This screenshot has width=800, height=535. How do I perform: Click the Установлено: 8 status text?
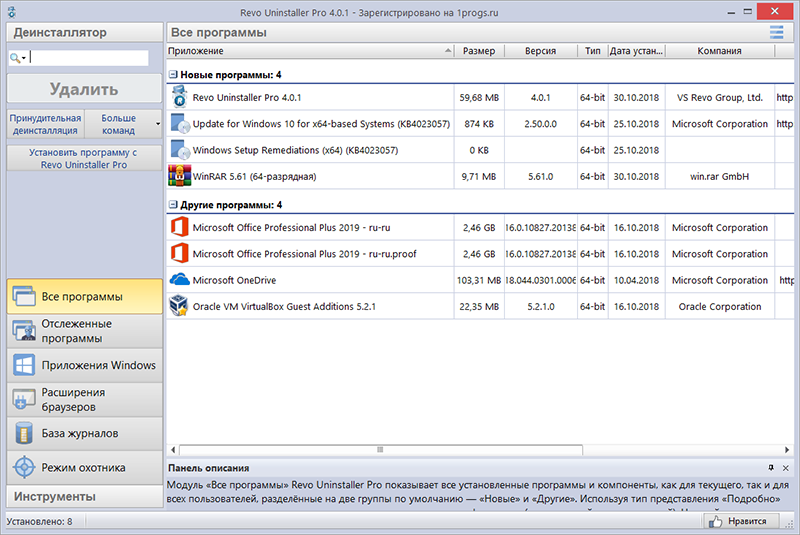tap(39, 521)
